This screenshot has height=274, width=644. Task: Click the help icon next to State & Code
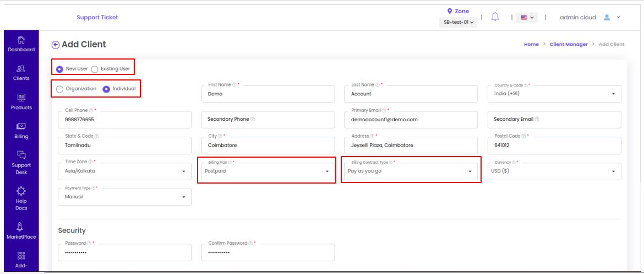[96, 136]
